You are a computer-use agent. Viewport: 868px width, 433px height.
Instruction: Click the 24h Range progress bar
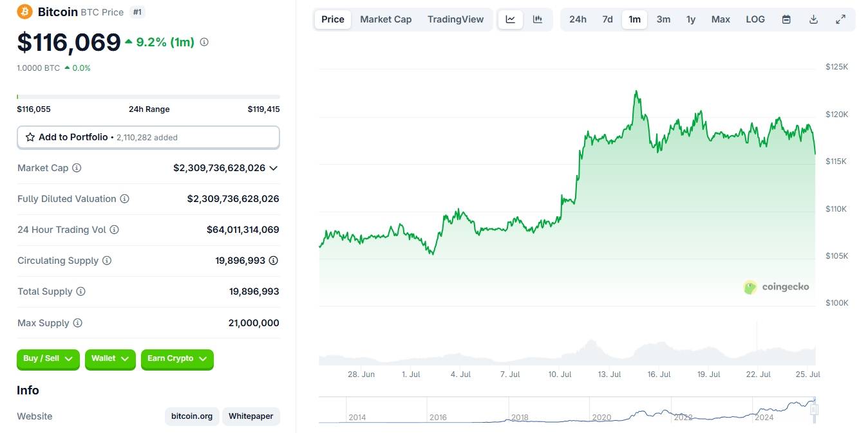[148, 97]
